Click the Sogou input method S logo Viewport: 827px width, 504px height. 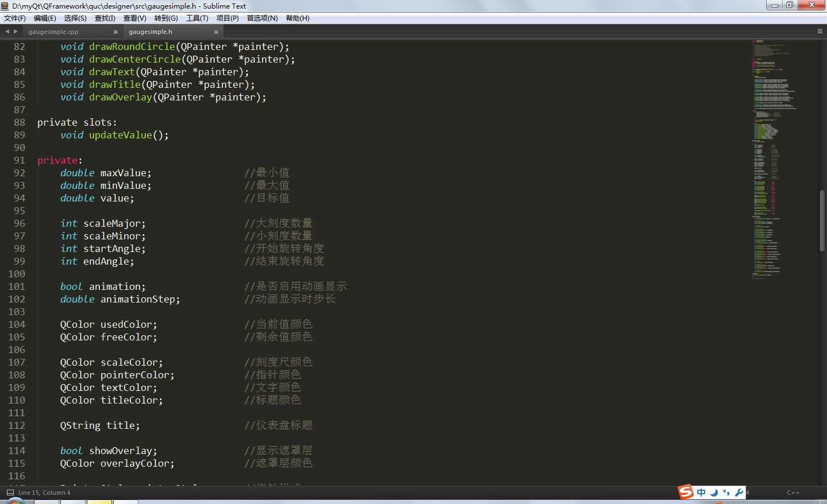click(x=686, y=492)
